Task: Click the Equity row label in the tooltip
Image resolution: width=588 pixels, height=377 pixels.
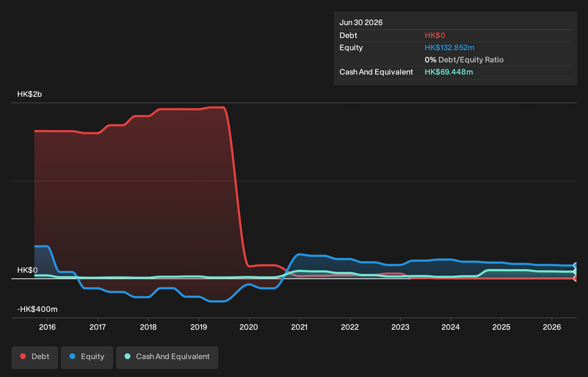Action: [351, 48]
